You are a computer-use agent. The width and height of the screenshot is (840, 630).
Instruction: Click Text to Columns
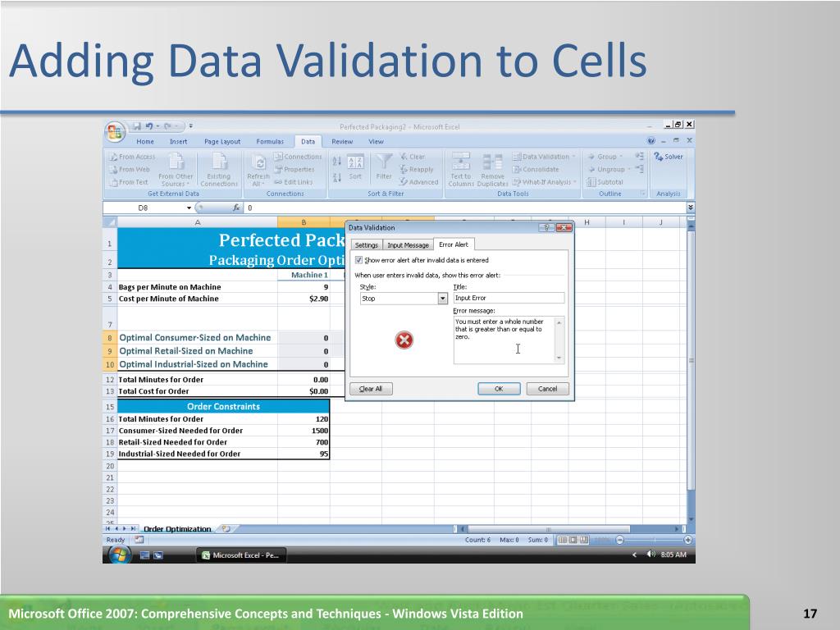pyautogui.click(x=461, y=169)
